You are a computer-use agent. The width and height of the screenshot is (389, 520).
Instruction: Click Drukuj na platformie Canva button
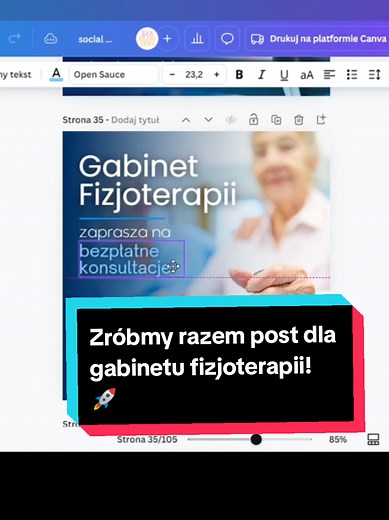tap(318, 39)
